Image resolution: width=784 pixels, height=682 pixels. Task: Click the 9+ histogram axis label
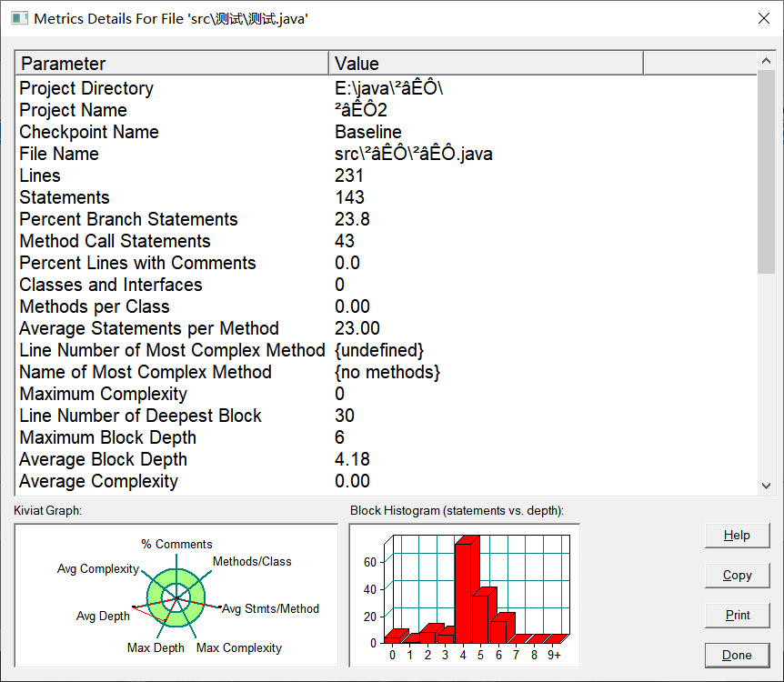point(554,655)
